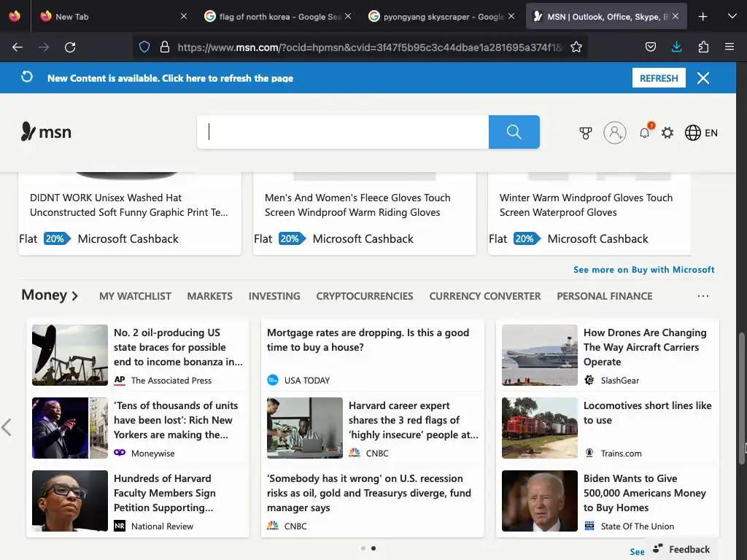The height and width of the screenshot is (560, 747).
Task: Open Hundreds of Harvard Faculty article
Action: [x=164, y=493]
